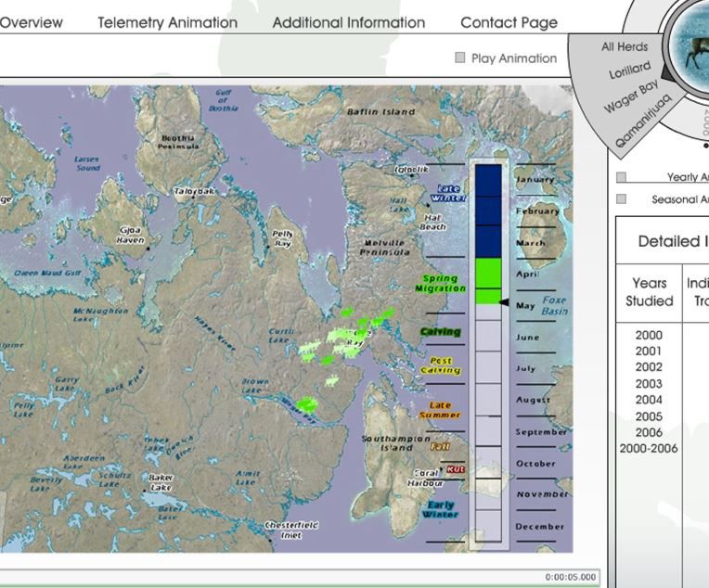Select the Qamanirjuaq herd
709x588 pixels.
pyautogui.click(x=644, y=121)
